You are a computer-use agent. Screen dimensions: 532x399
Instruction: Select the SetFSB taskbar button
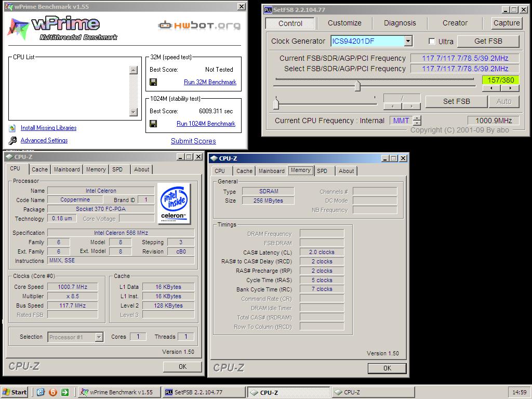pos(204,392)
